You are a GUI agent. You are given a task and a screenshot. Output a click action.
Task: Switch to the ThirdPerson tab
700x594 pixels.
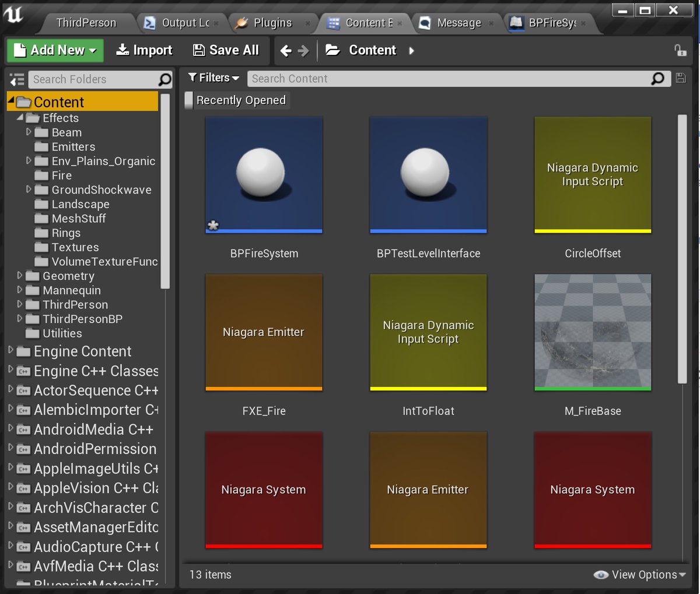tap(86, 23)
